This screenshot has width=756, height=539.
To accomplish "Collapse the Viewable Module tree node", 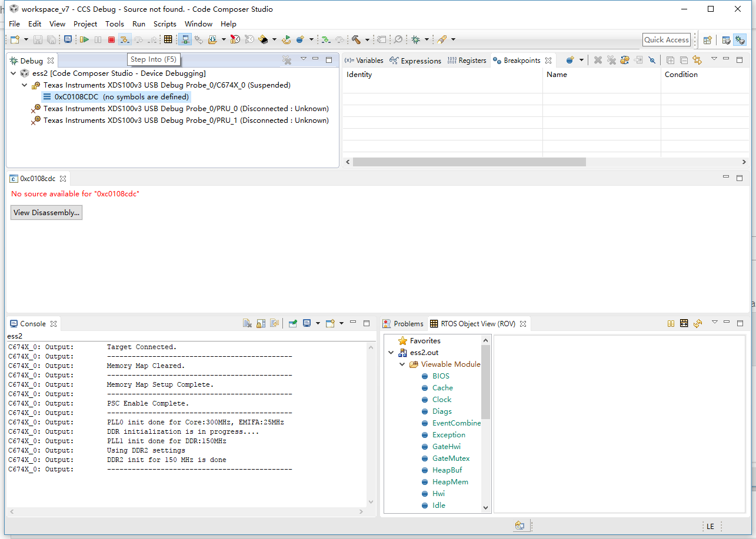I will point(402,364).
